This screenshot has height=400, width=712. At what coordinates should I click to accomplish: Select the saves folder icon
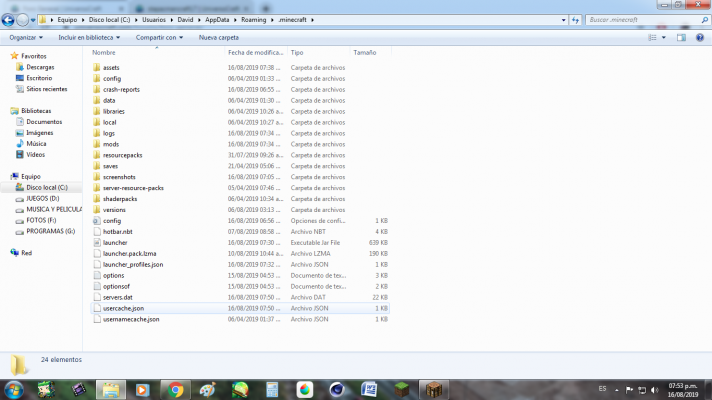[x=96, y=166]
